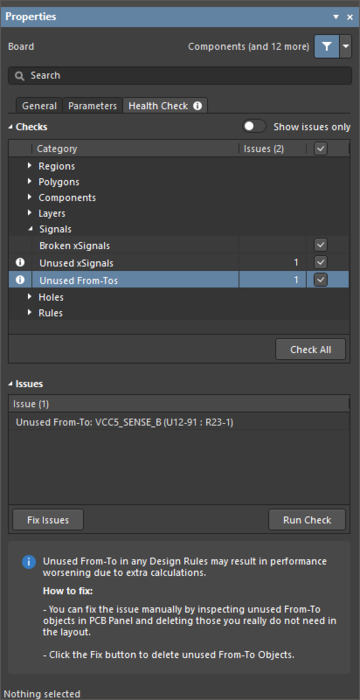Screen dimensions: 360x700
Task: Click the Run Check button
Action: [307, 520]
